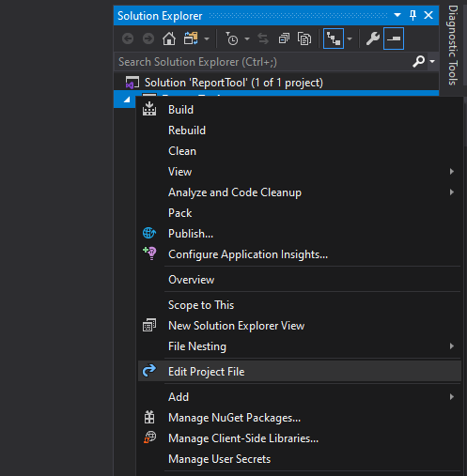Open the search options dropdown arrow

click(x=432, y=61)
